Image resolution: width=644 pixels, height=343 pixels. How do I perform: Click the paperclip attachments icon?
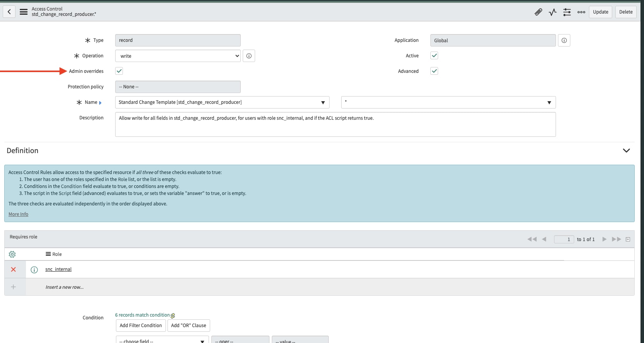pos(538,12)
